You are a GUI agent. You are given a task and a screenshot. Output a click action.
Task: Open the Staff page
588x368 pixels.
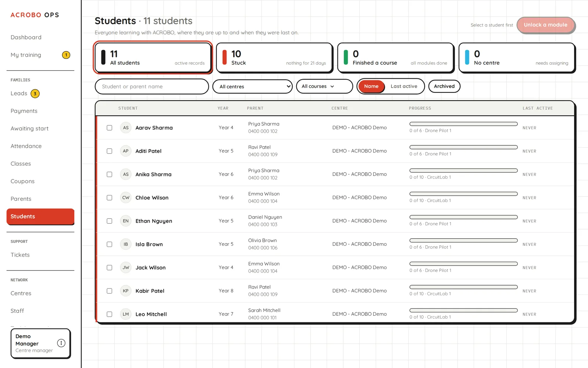click(17, 311)
